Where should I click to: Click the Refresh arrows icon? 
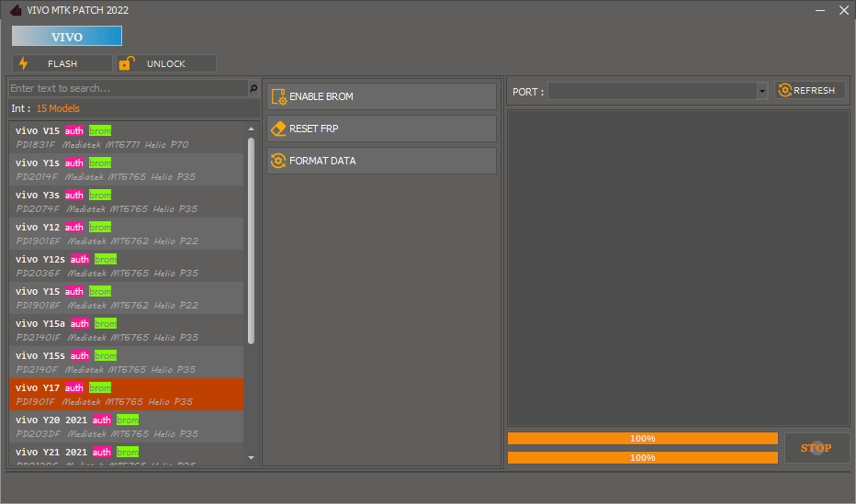[x=784, y=90]
